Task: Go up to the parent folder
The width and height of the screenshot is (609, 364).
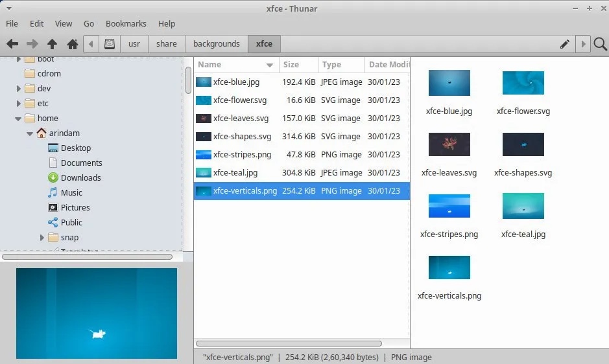Action: 52,44
